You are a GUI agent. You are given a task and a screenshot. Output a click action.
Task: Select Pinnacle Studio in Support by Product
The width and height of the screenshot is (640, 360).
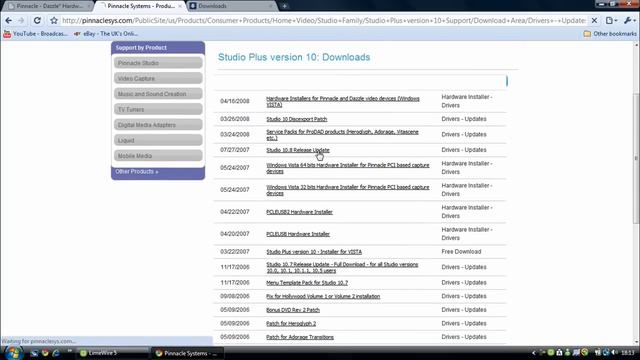tap(158, 63)
